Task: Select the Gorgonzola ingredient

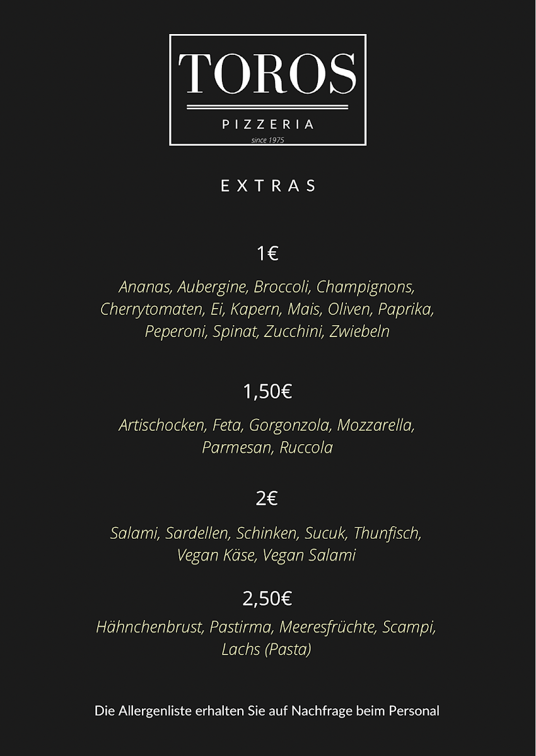Action: (290, 426)
